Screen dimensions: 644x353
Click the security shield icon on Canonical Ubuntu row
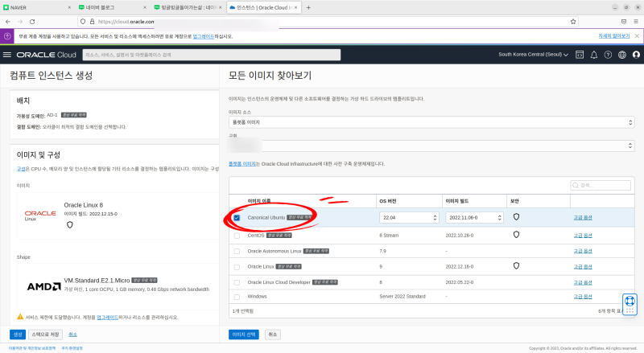click(516, 217)
